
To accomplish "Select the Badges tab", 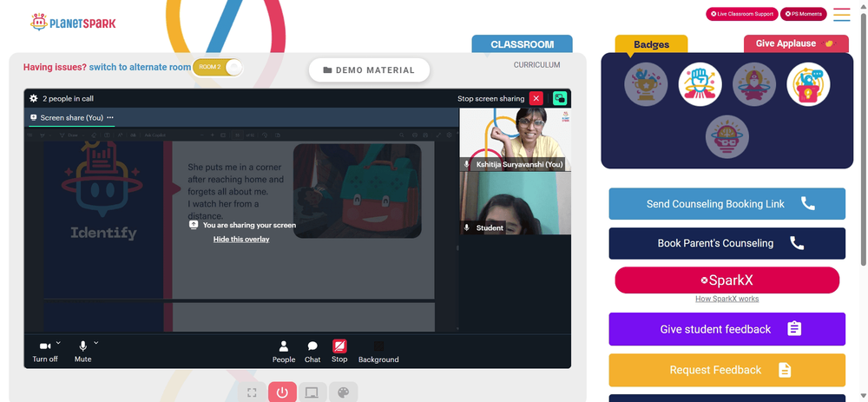I will click(652, 45).
